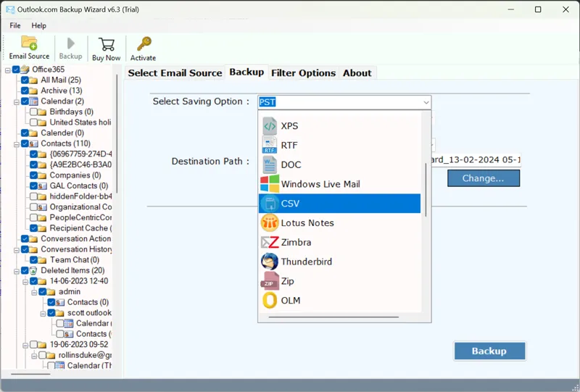
Task: Select the XPS format icon
Action: pos(270,126)
